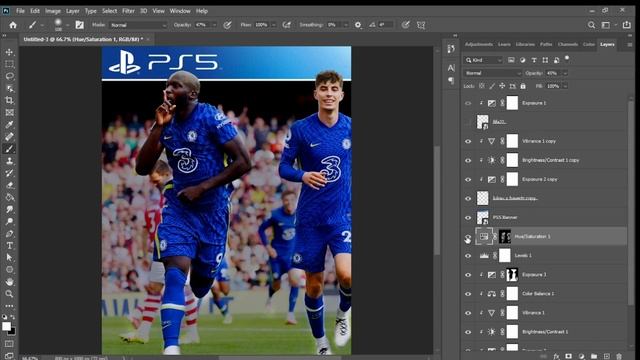The width and height of the screenshot is (640, 360).
Task: Open the brush Mode dropdown
Action: click(x=138, y=25)
